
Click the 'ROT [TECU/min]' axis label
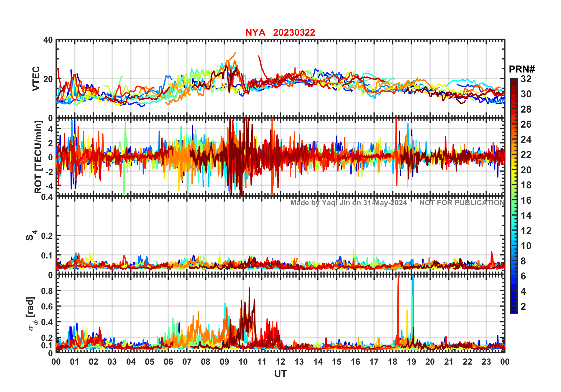pyautogui.click(x=38, y=157)
